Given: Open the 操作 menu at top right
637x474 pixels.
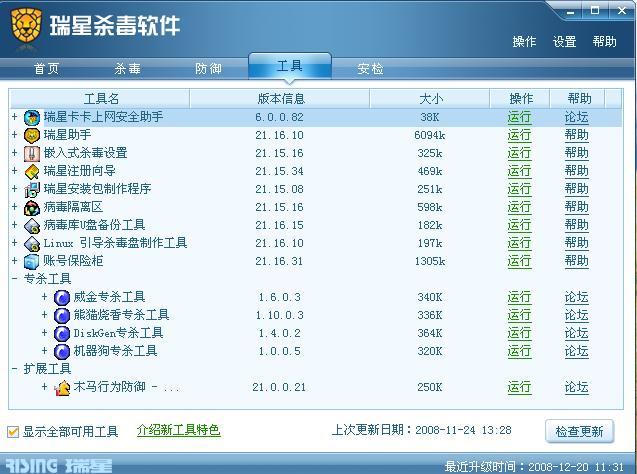Looking at the screenshot, I should tap(524, 41).
